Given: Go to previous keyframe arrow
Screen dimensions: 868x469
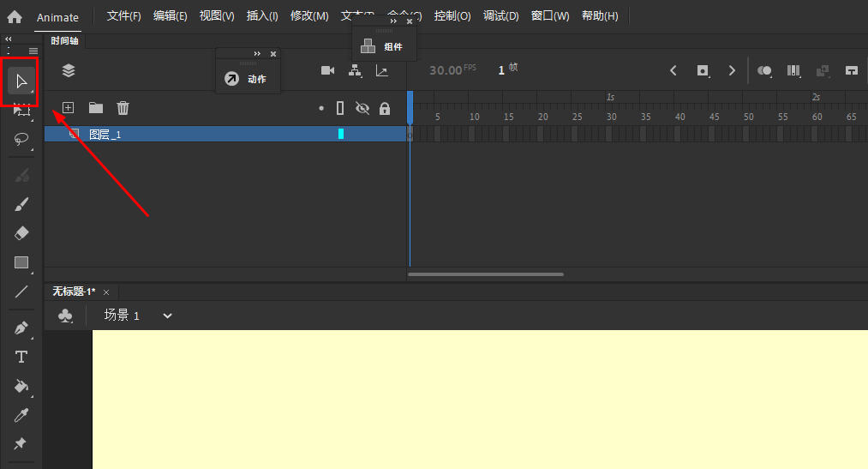Looking at the screenshot, I should [673, 70].
